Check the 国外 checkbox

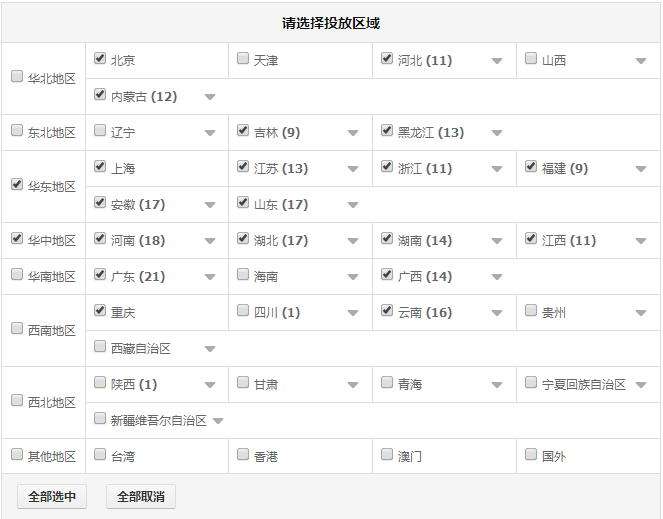click(531, 454)
